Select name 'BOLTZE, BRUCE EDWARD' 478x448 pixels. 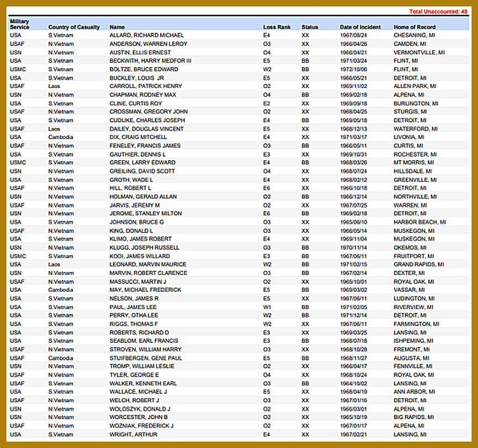pos(144,69)
